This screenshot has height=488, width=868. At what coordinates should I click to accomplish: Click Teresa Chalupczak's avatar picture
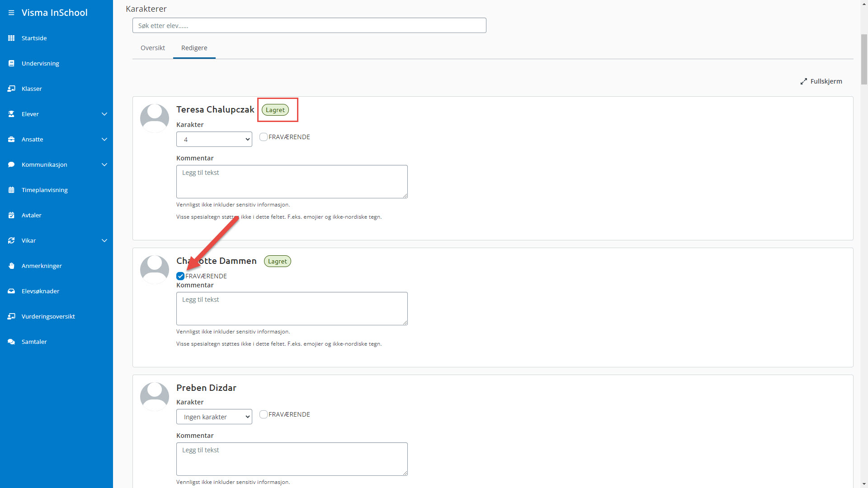(x=155, y=118)
